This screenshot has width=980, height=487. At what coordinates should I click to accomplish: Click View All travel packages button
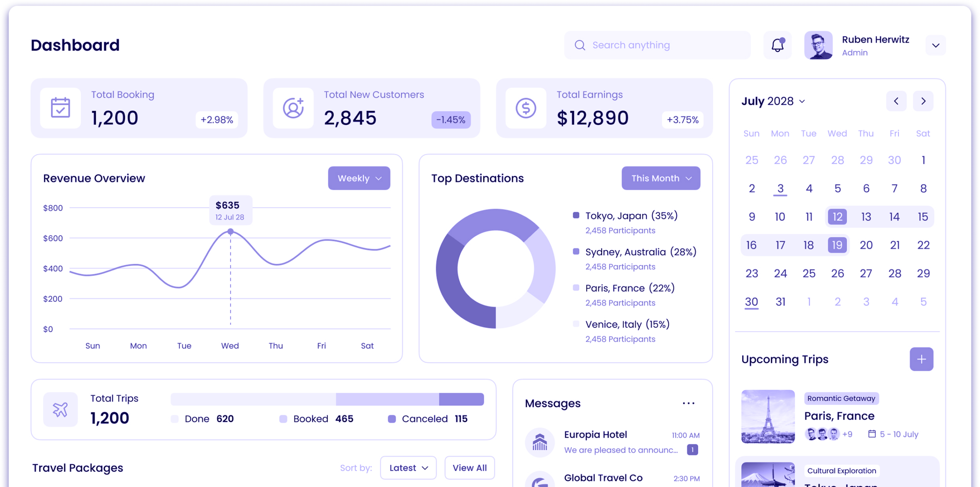point(469,467)
